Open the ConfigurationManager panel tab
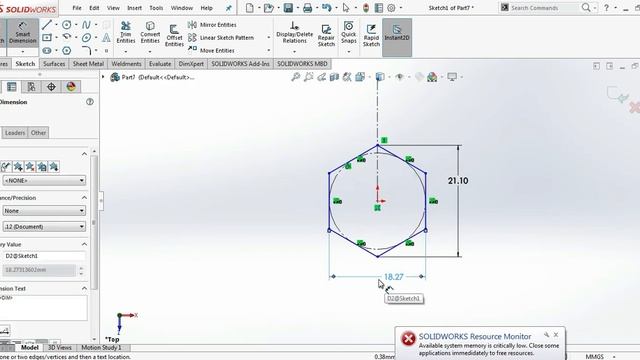Image resolution: width=640 pixels, height=360 pixels. click(31, 87)
